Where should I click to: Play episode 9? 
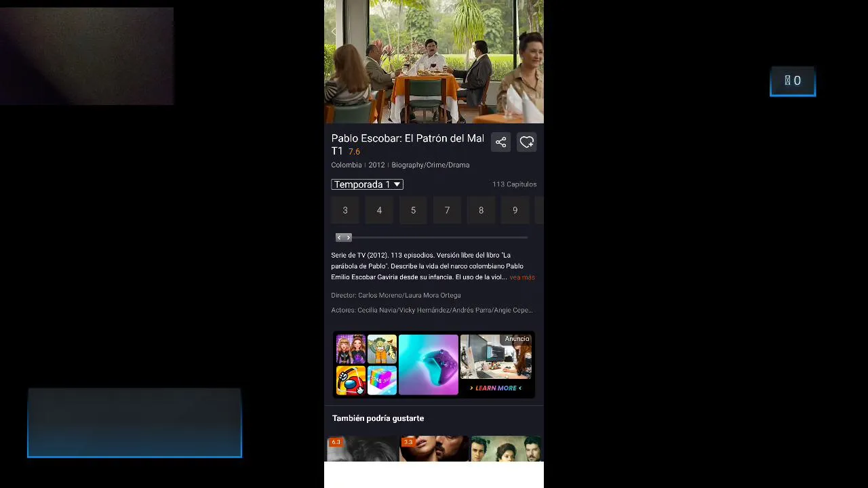point(515,210)
